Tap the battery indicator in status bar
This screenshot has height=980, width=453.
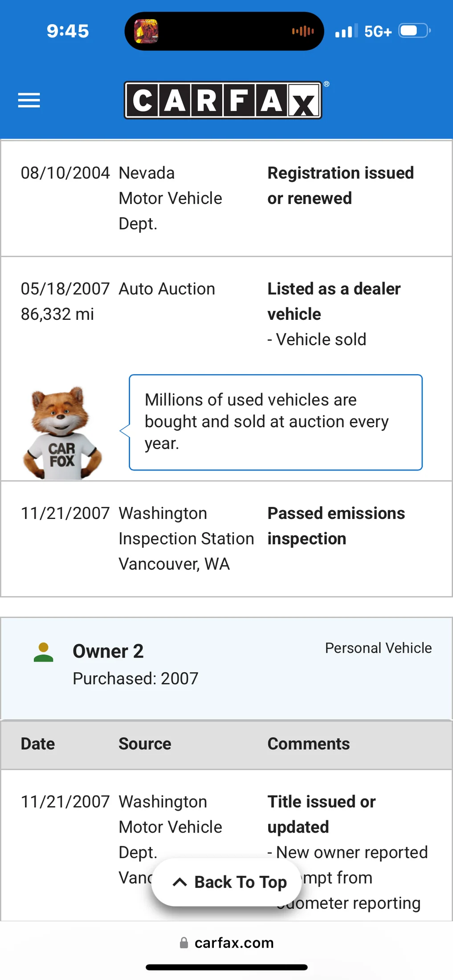tap(414, 31)
